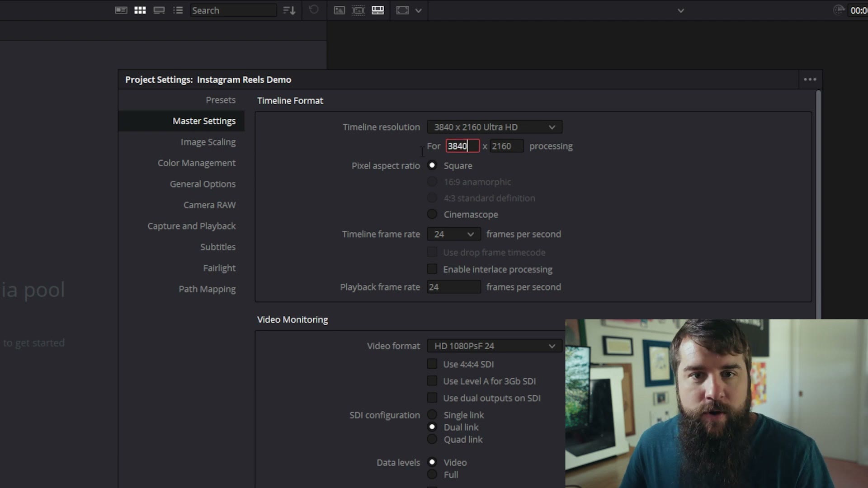This screenshot has width=868, height=488.
Task: Enable Use 4:4:4 SDI checkbox
Action: click(432, 364)
